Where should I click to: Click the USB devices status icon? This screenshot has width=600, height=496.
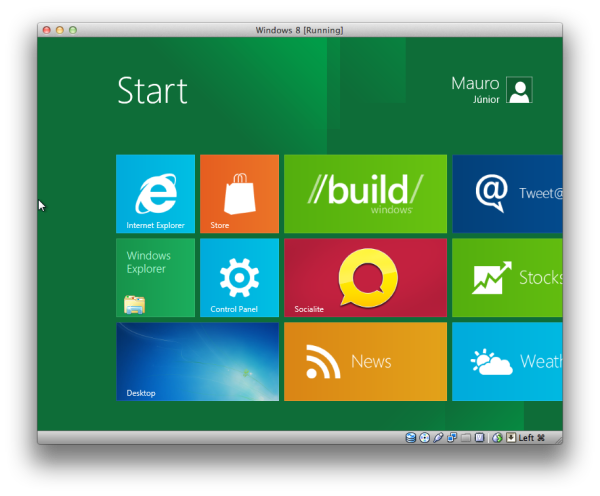click(x=438, y=437)
